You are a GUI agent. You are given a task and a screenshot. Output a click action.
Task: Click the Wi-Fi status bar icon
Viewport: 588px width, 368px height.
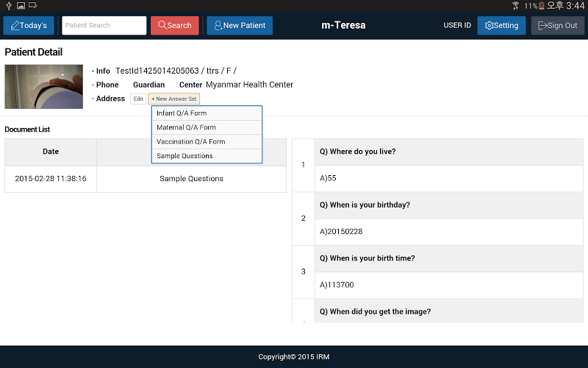click(515, 5)
